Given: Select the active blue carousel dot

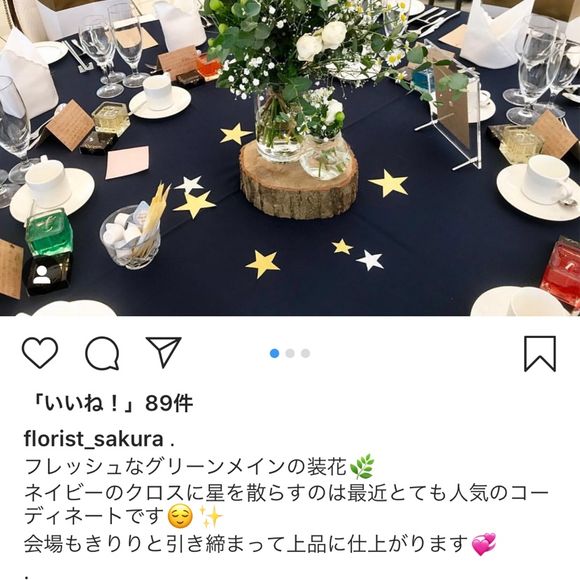Looking at the screenshot, I should click(x=274, y=353).
